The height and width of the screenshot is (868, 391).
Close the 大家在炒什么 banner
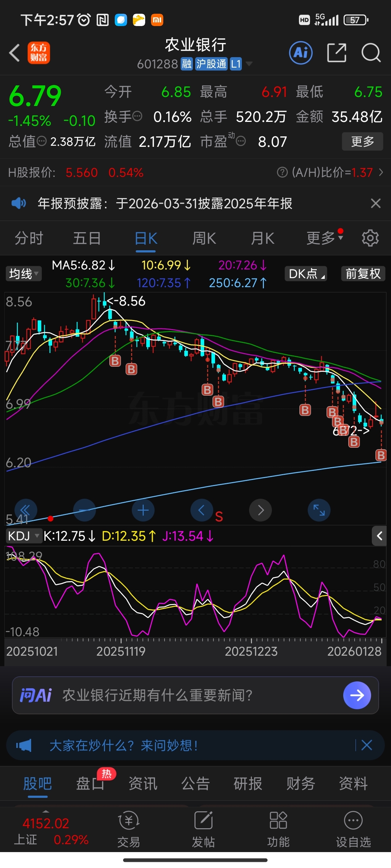(x=367, y=745)
